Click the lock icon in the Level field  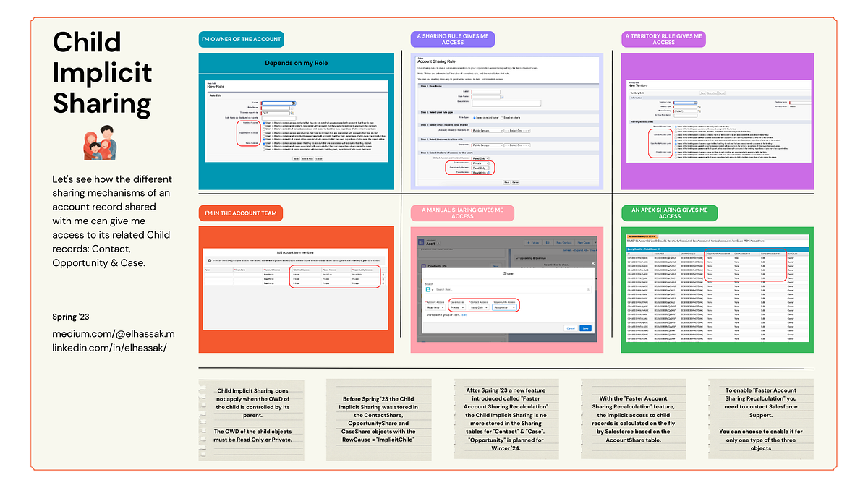pyautogui.click(x=294, y=103)
